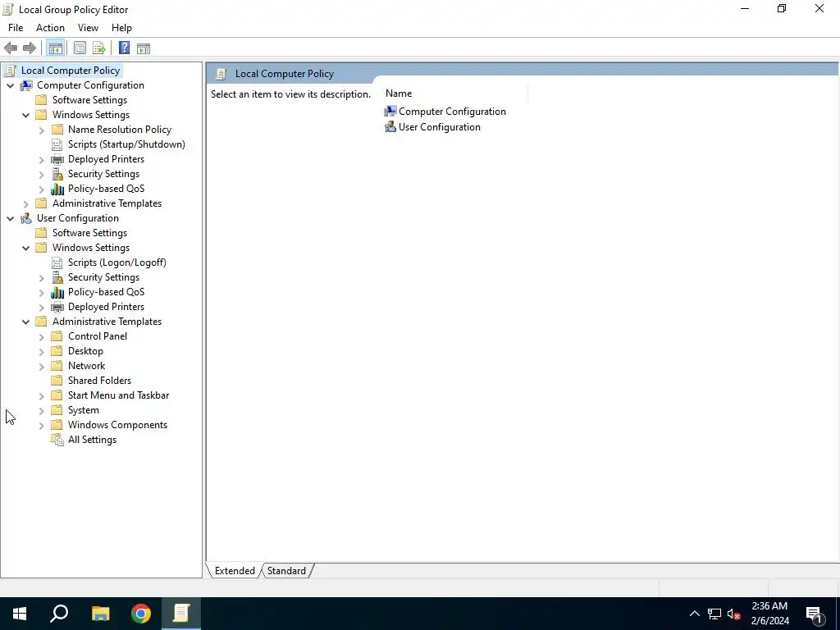Click the muted volume tray icon

pos(733,614)
